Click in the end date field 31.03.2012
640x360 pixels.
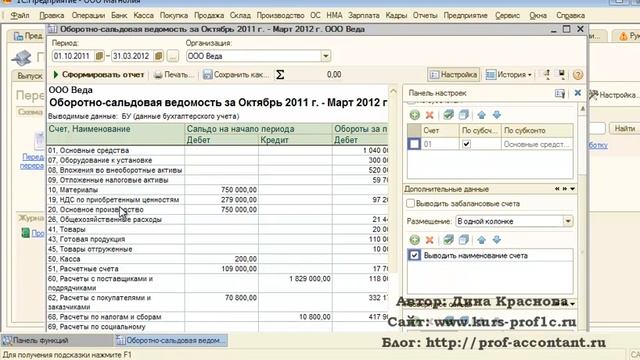point(132,56)
